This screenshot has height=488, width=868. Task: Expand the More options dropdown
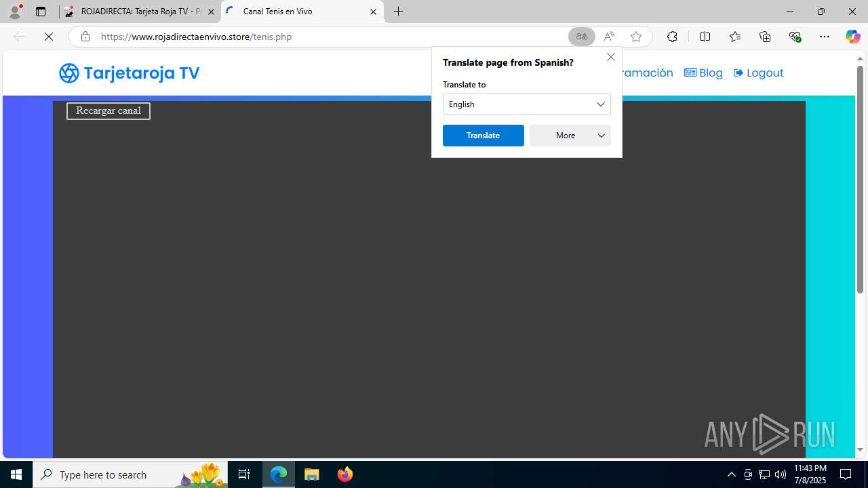570,136
